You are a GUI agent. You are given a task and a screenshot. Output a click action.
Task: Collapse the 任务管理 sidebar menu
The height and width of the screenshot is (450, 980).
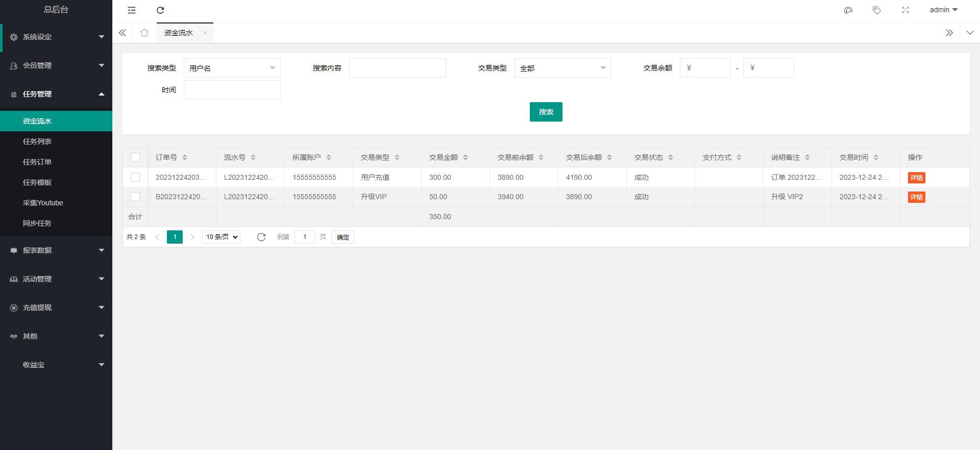(x=56, y=94)
